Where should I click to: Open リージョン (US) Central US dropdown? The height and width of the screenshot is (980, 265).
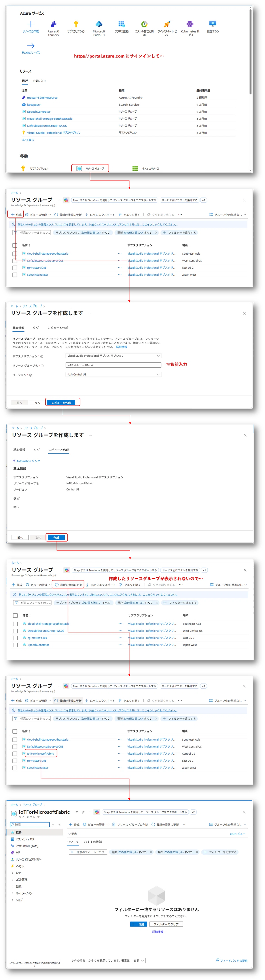pyautogui.click(x=113, y=374)
